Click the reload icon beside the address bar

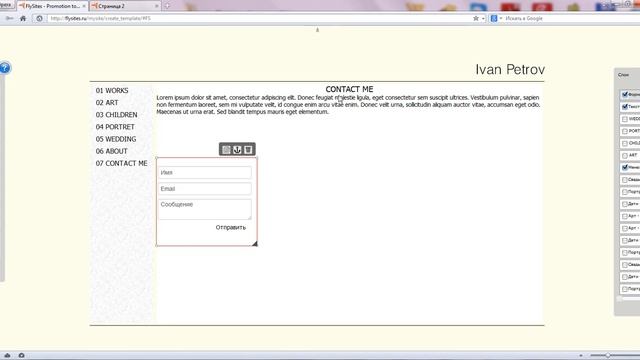(39, 18)
